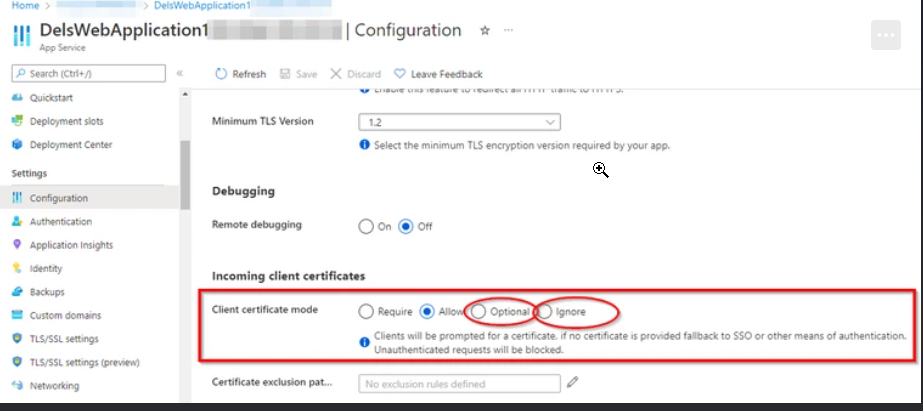Click the Refresh circular arrow icon
This screenshot has height=411, width=923.
[221, 74]
